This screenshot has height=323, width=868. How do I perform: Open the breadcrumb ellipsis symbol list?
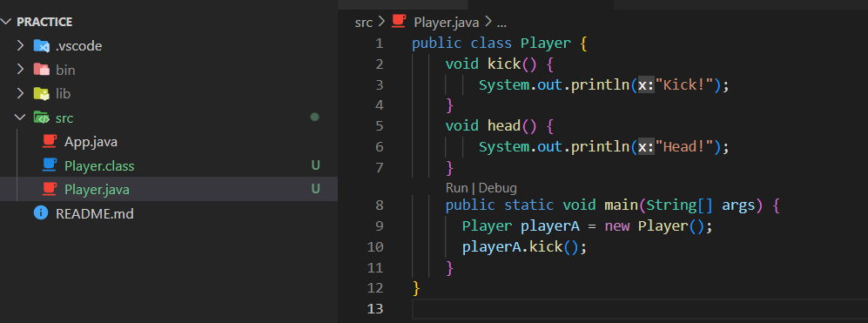tap(501, 24)
